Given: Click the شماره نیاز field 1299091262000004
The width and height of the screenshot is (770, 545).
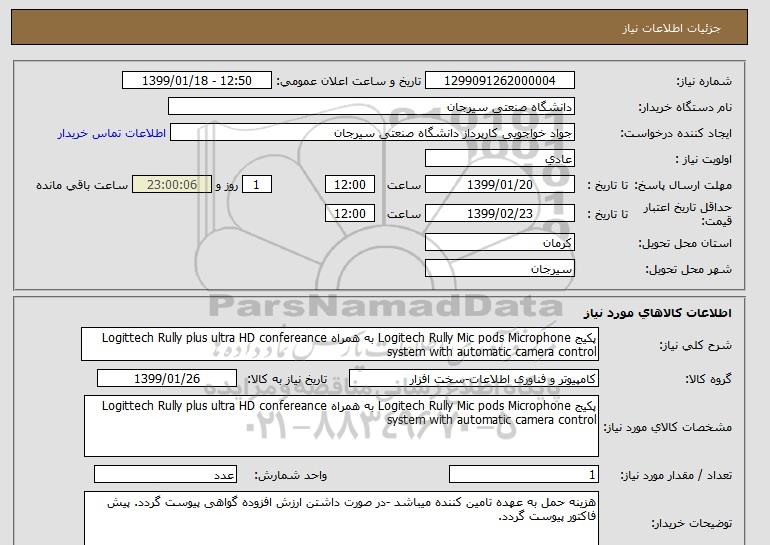Looking at the screenshot, I should pyautogui.click(x=499, y=81).
